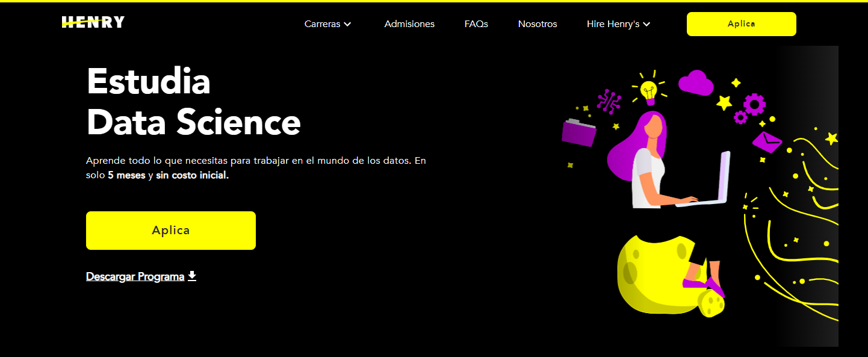Open the Nosotros page

click(x=538, y=24)
